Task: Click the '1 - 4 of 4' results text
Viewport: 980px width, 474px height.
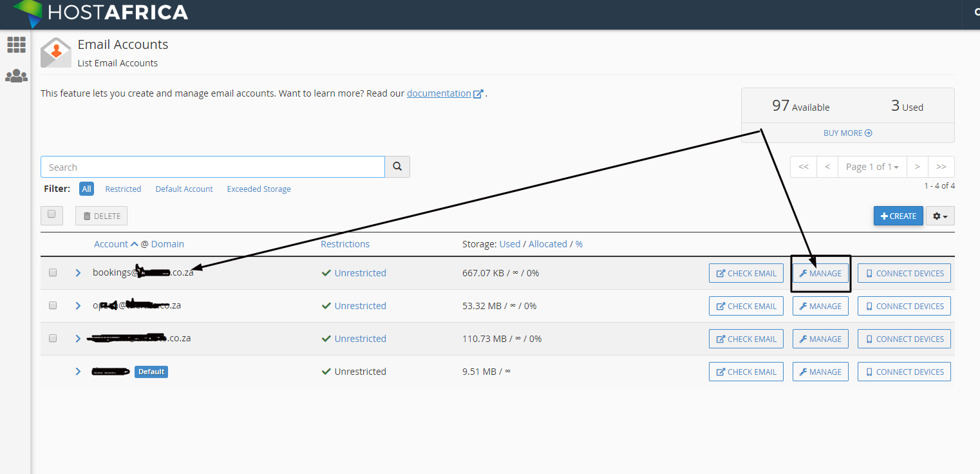Action: [x=939, y=186]
